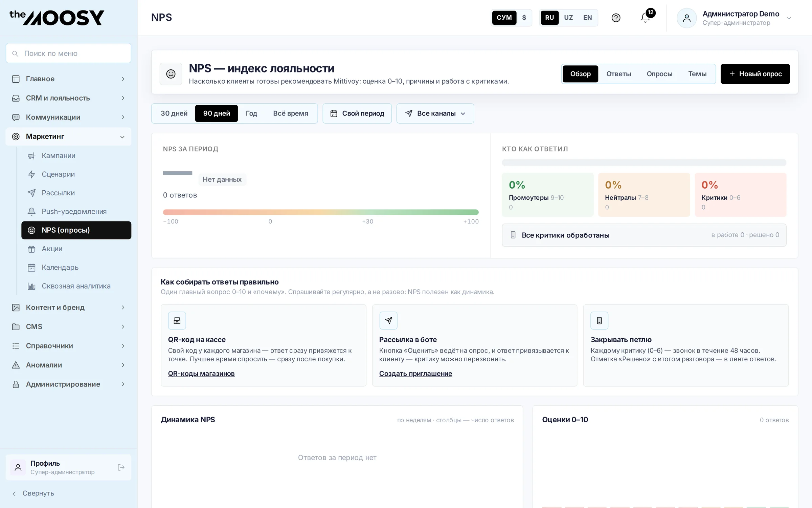Open Сквозная аналитика menu item

click(76, 286)
